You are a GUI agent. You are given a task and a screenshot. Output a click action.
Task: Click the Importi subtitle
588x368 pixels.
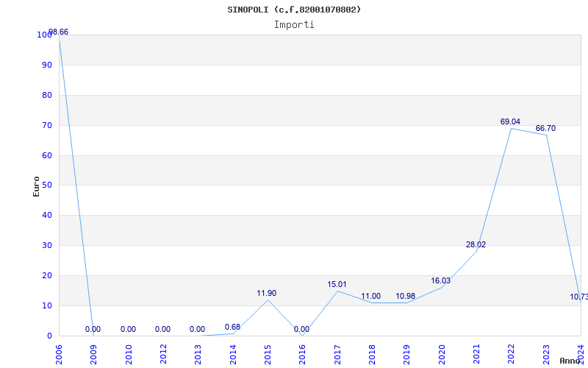coord(294,25)
